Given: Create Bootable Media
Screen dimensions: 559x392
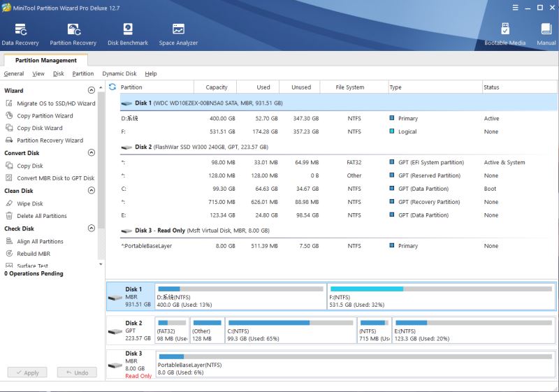Looking at the screenshot, I should pos(504,34).
